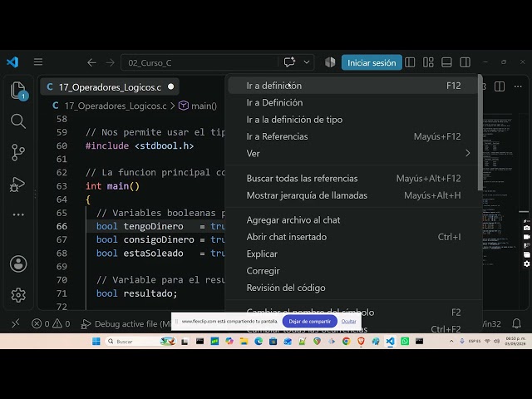Image resolution: width=532 pixels, height=399 pixels.
Task: Choose Ir a definición with F12 shortcut
Action: (x=353, y=86)
